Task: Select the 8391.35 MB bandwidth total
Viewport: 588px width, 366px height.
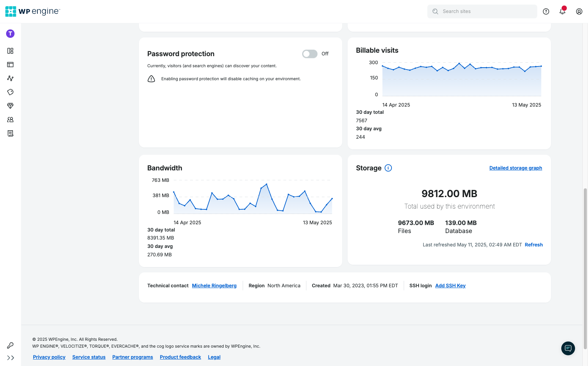Action: point(161,238)
